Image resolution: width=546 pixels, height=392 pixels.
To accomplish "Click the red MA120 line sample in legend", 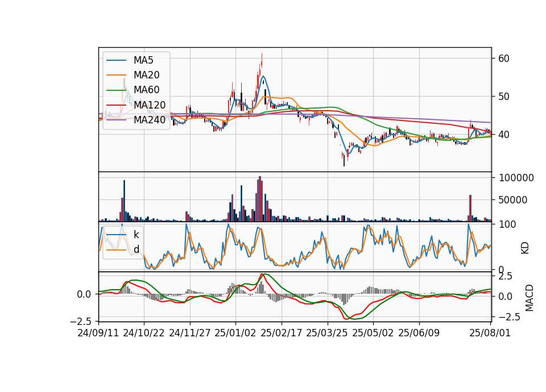I will pos(116,105).
